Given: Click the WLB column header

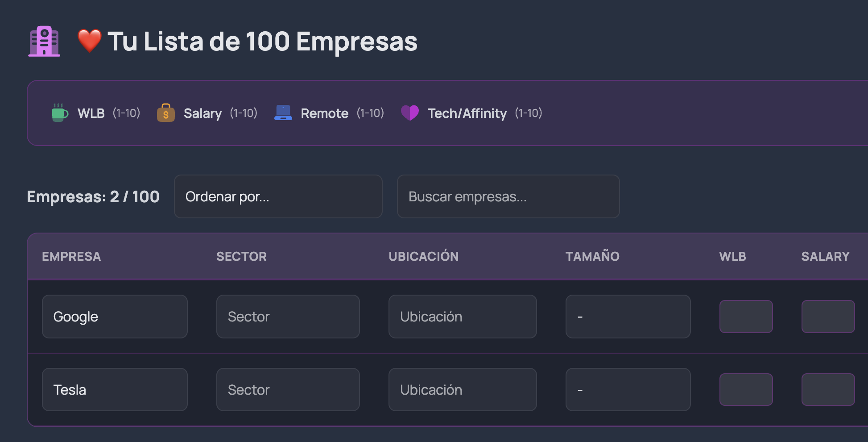Looking at the screenshot, I should pyautogui.click(x=732, y=256).
